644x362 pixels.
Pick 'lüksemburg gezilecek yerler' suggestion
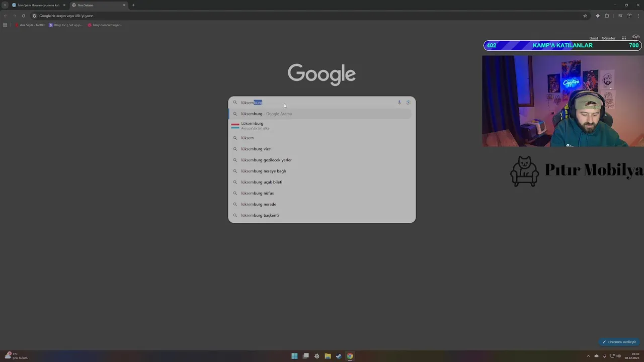[320, 160]
